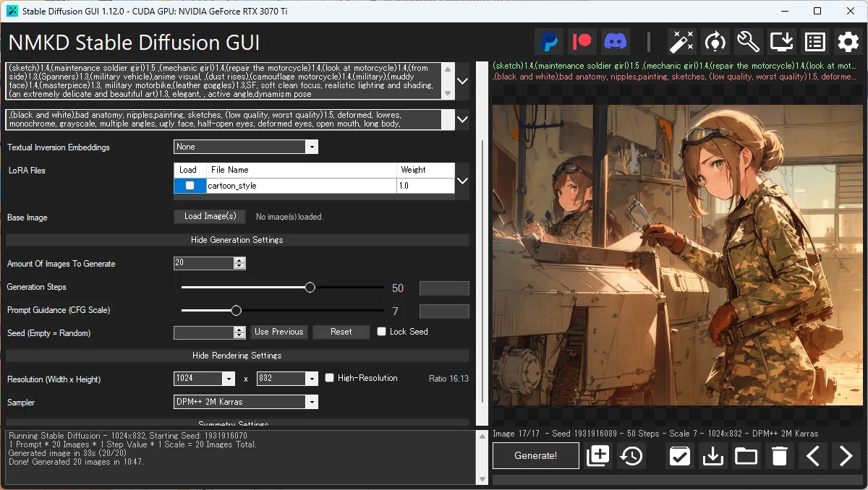
Task: Open the wrench developer tools icon
Action: point(748,42)
